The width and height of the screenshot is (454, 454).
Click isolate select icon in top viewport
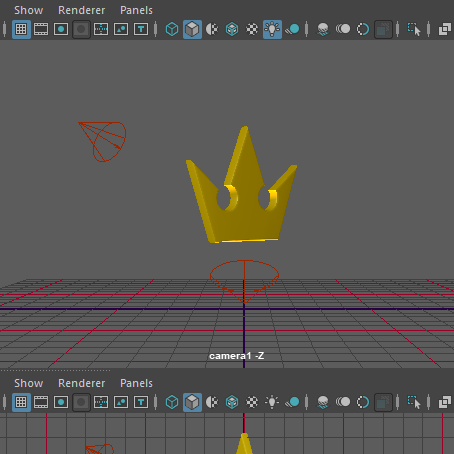414,29
